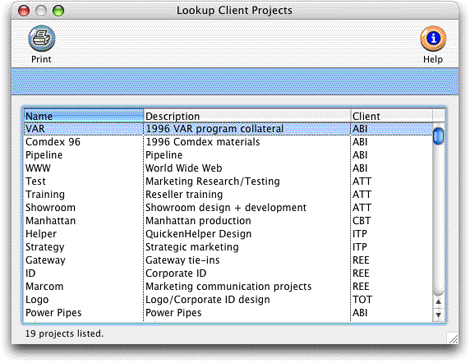Select the Comdex 96 project row
This screenshot has width=470, height=363.
[228, 142]
